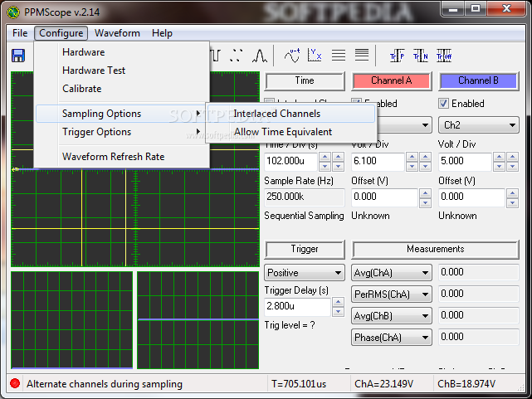Viewport: 532px width, 399px height.
Task: Switch to X-Y plot view icon
Action: [x=315, y=56]
